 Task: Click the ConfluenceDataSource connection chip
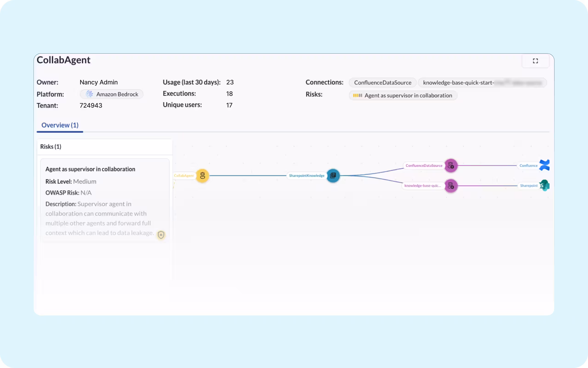click(382, 83)
